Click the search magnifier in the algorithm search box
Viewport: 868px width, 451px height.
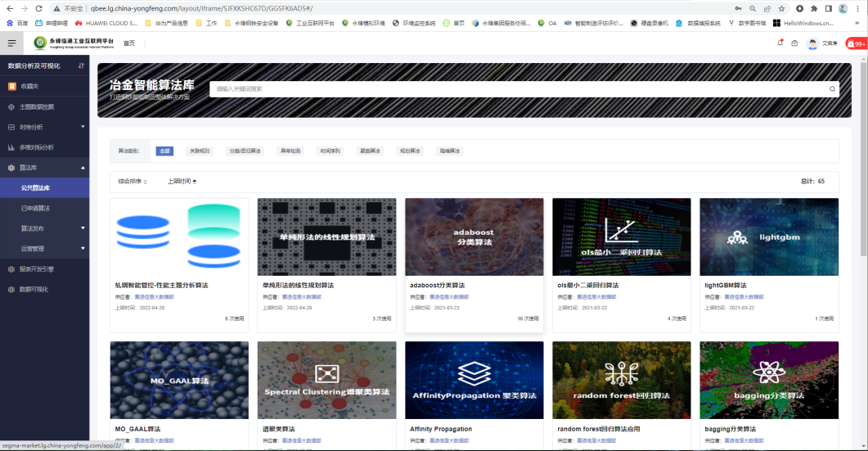pos(833,89)
